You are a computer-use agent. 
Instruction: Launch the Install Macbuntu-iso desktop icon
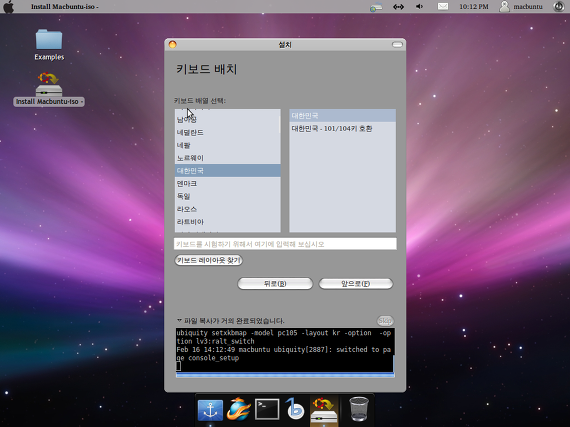point(49,89)
